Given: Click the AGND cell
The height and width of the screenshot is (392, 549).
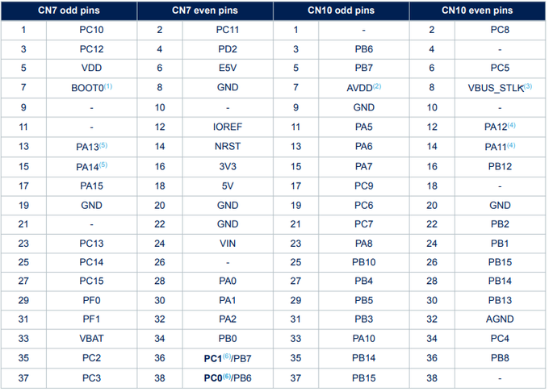Looking at the screenshot, I should 500,319.
